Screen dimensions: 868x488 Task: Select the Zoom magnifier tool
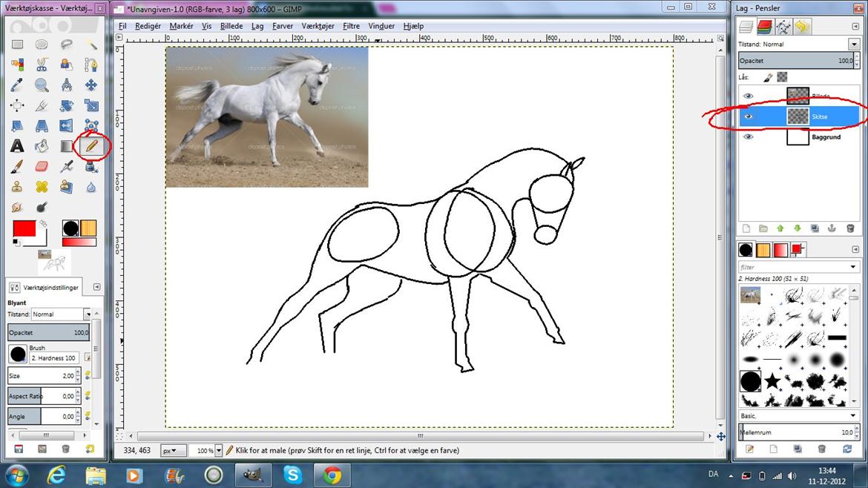(42, 85)
